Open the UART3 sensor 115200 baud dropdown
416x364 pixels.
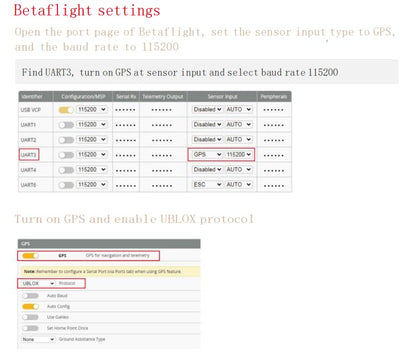pyautogui.click(x=238, y=155)
